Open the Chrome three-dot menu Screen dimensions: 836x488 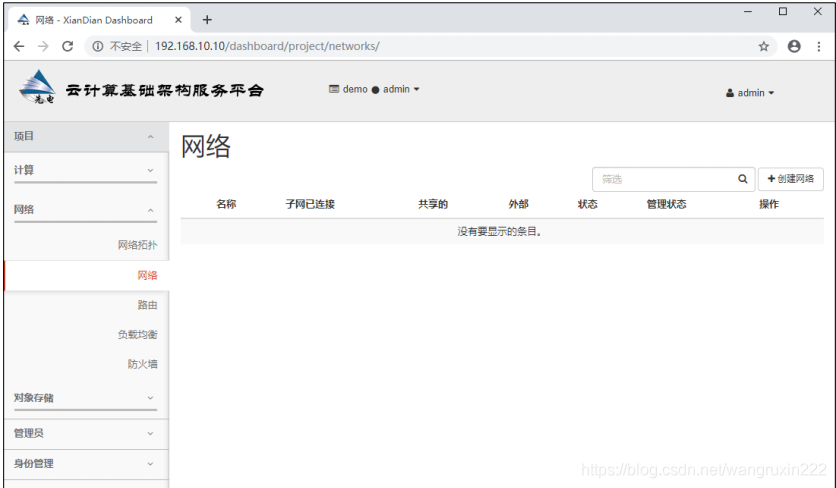point(819,46)
